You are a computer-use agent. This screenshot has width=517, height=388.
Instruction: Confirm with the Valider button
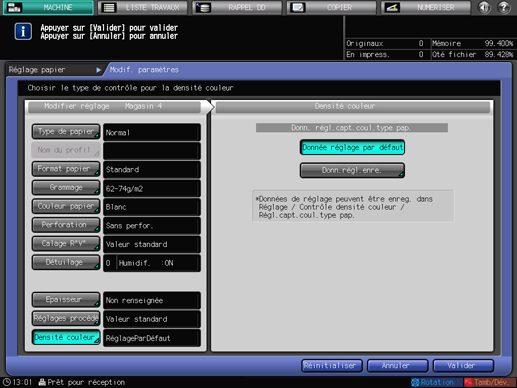[x=463, y=366]
